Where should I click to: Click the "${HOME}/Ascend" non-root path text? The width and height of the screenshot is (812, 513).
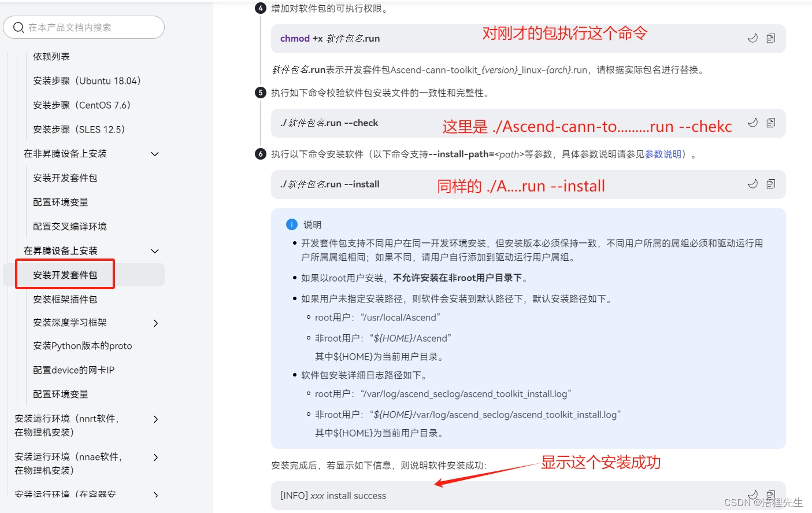pos(410,338)
